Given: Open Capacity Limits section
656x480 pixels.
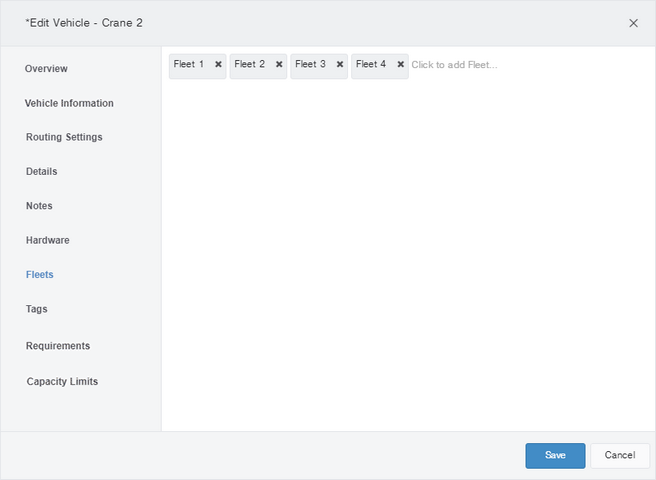Looking at the screenshot, I should coord(62,381).
